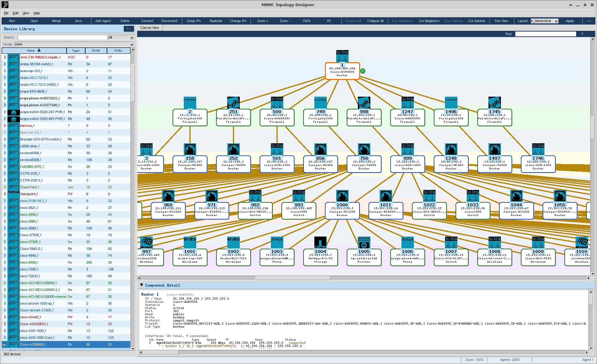Click the Replicate toolbar button
The width and height of the screenshot is (597, 364).
click(216, 21)
